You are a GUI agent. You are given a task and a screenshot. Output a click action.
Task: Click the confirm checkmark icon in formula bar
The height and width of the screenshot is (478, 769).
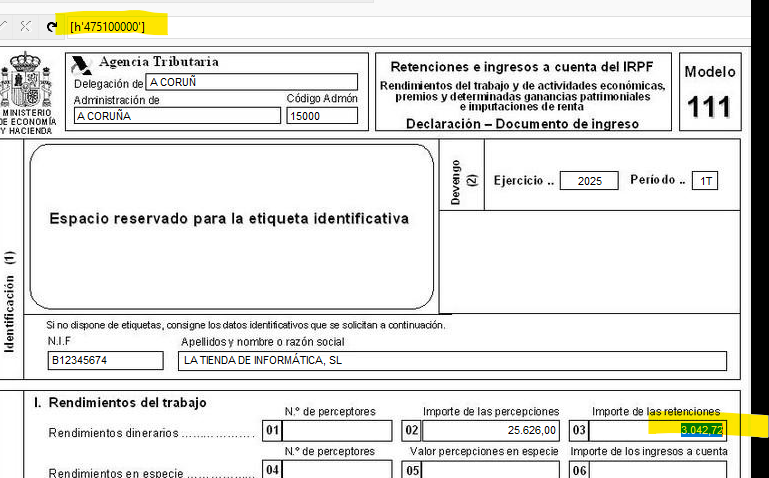point(5,26)
